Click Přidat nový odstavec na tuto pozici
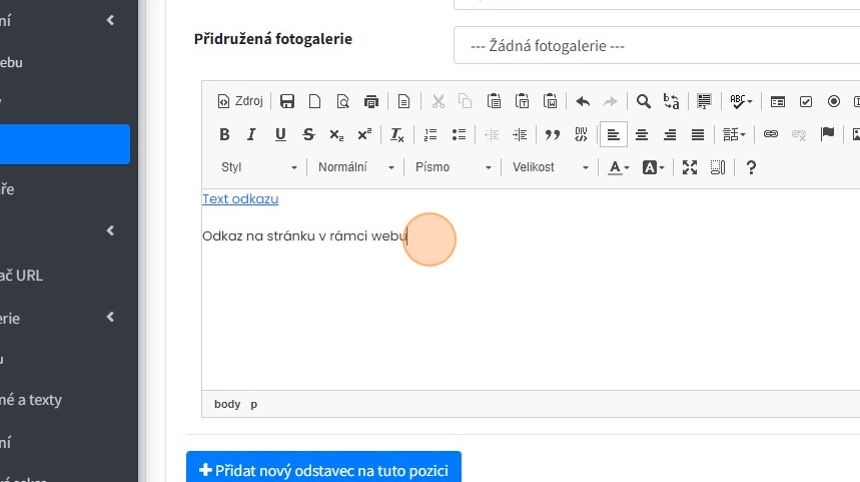 tap(323, 469)
